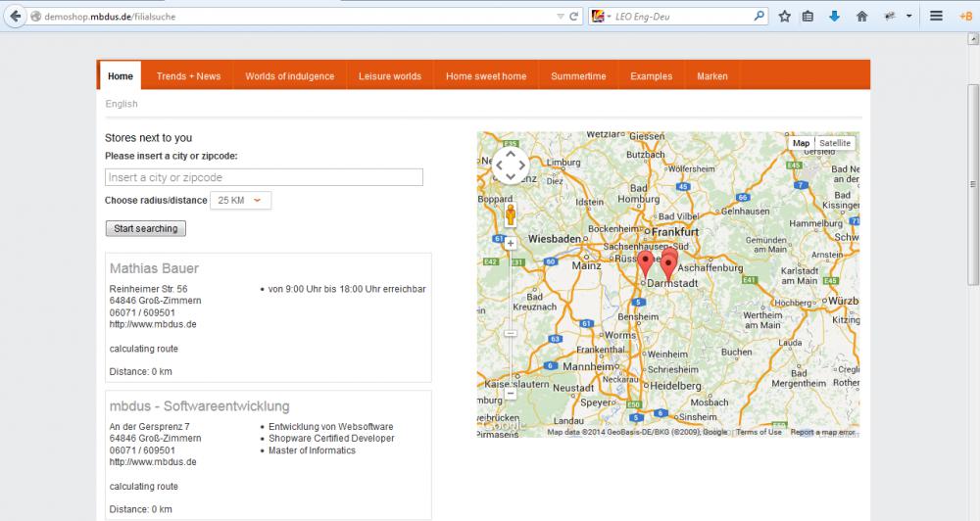Open the 25 KM radius dropdown

[x=240, y=200]
